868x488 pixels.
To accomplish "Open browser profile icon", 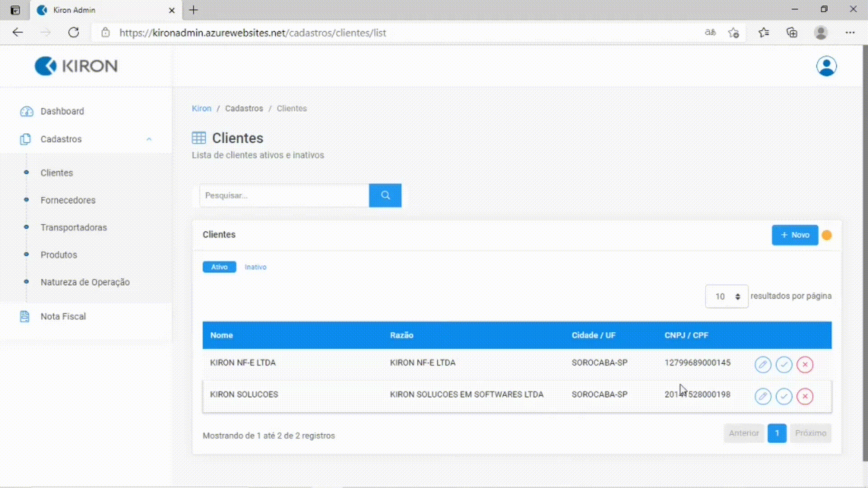I will [821, 33].
